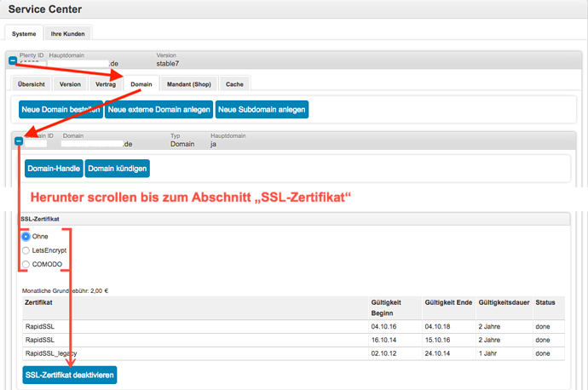Click Domain kündigen button

pos(118,169)
